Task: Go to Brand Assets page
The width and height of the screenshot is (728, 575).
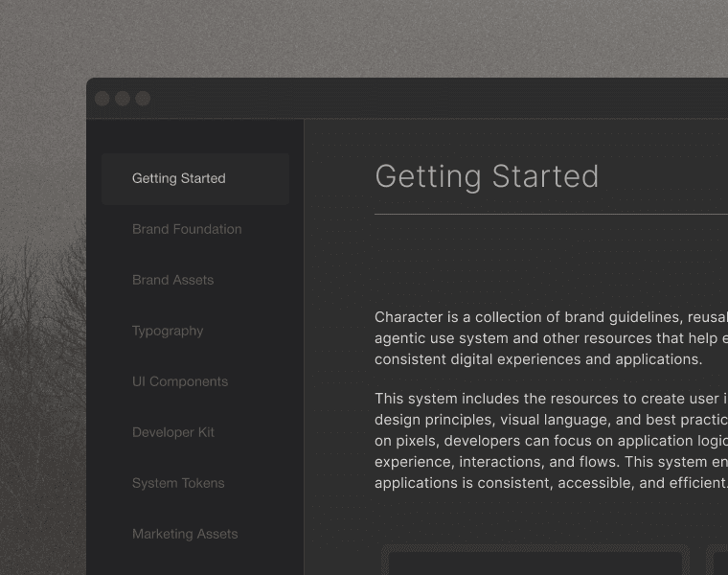Action: tap(172, 280)
